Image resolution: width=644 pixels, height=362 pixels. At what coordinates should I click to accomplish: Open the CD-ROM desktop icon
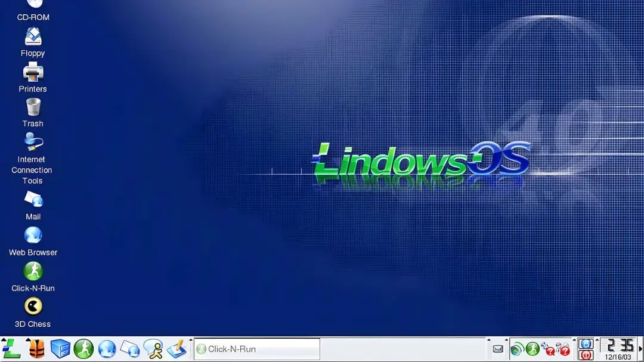pyautogui.click(x=33, y=10)
